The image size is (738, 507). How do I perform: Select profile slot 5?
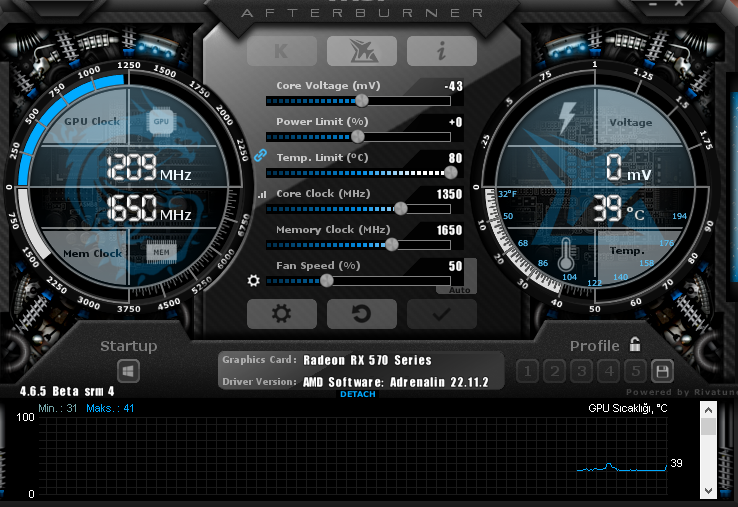pos(635,371)
